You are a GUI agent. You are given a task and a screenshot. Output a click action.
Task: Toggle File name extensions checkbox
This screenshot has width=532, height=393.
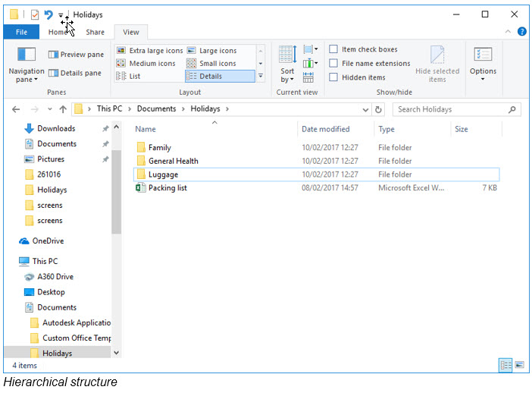coord(334,64)
